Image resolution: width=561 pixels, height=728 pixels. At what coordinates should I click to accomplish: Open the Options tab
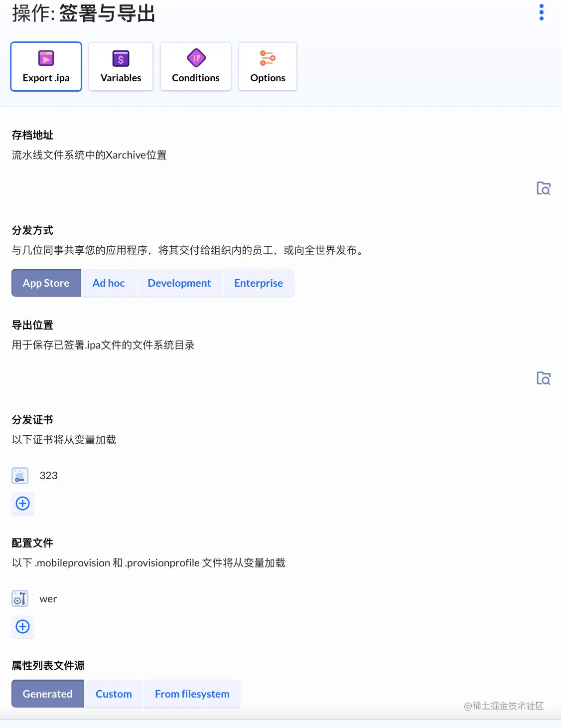[x=268, y=66]
